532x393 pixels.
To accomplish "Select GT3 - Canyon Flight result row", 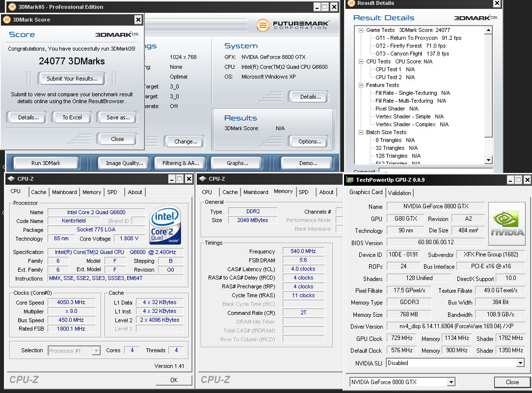I will click(412, 54).
